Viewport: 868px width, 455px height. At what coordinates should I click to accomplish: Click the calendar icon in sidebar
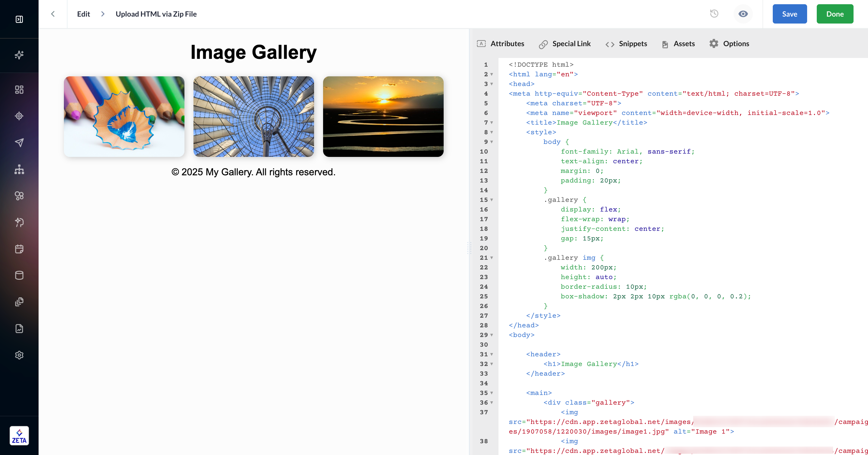point(19,249)
